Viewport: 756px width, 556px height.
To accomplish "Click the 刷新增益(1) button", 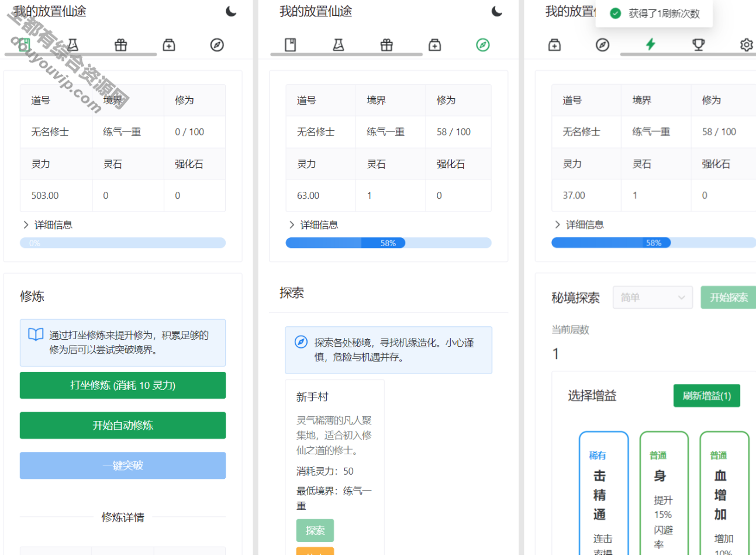I will pos(707,396).
